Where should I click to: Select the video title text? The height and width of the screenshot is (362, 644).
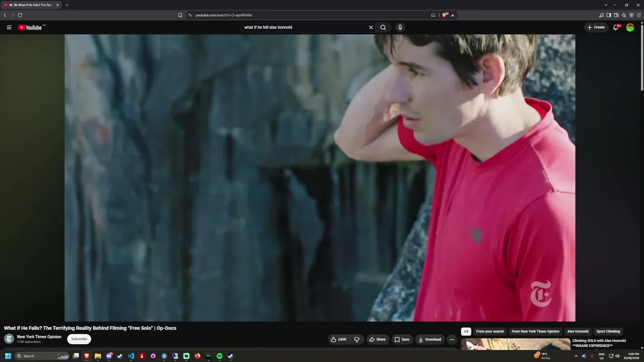[90, 328]
